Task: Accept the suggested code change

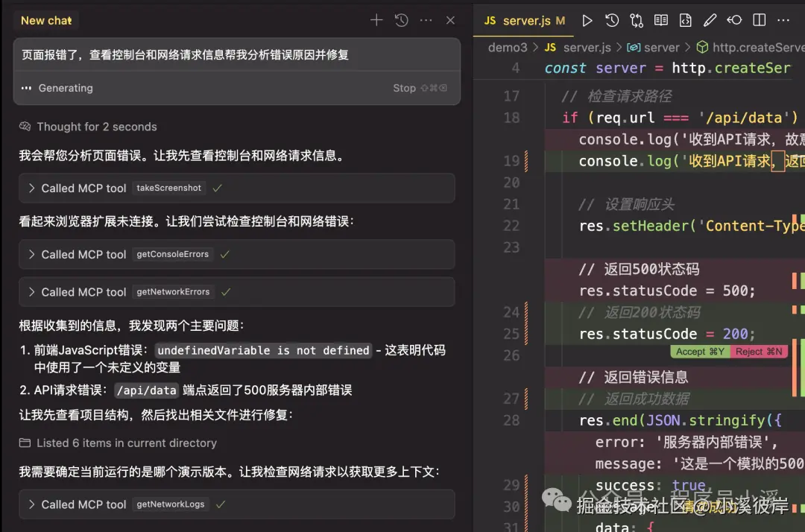Action: 700,352
